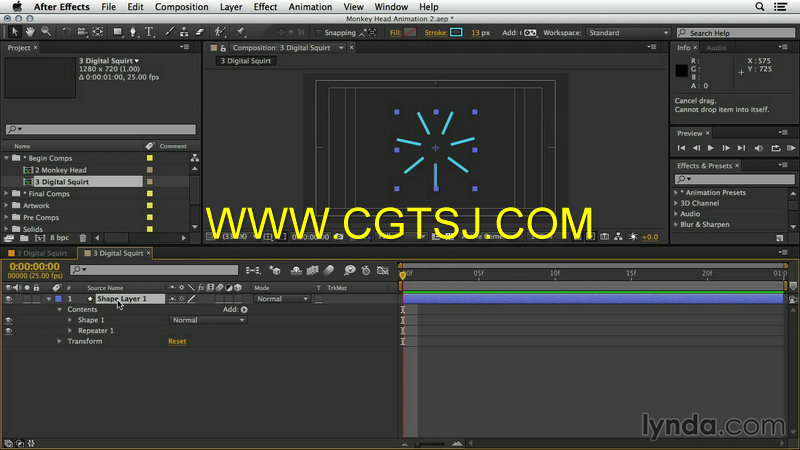Hide Shape 1 with its eye toggle

(8, 320)
